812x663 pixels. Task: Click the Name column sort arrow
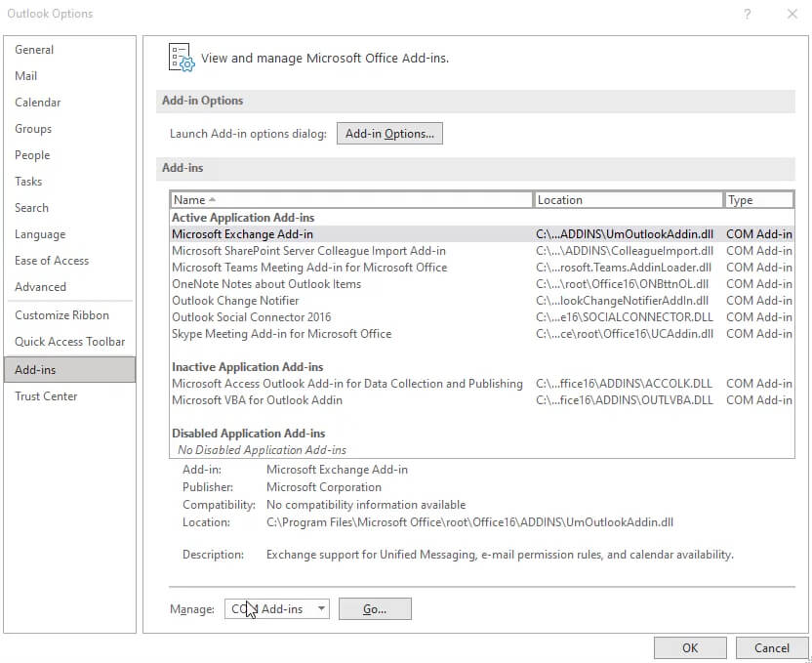pos(213,199)
